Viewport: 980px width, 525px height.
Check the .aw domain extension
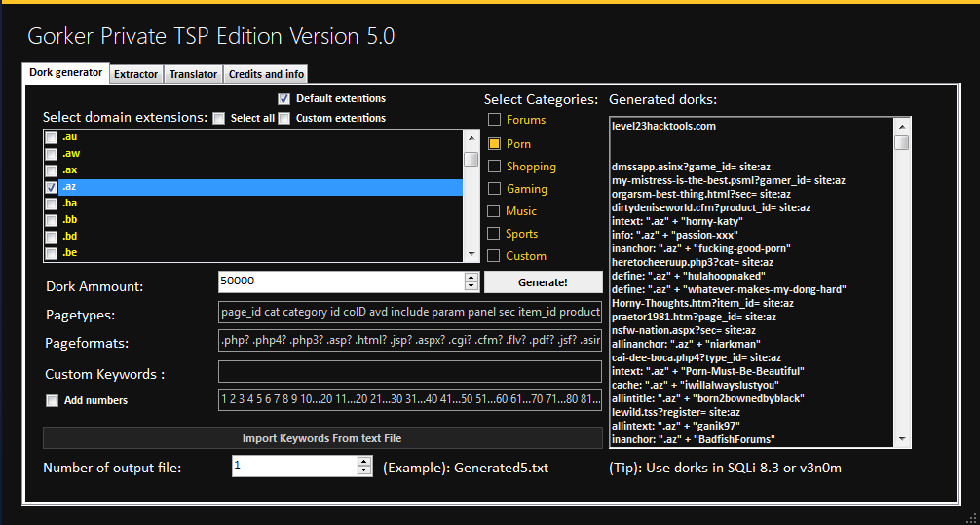coord(52,154)
